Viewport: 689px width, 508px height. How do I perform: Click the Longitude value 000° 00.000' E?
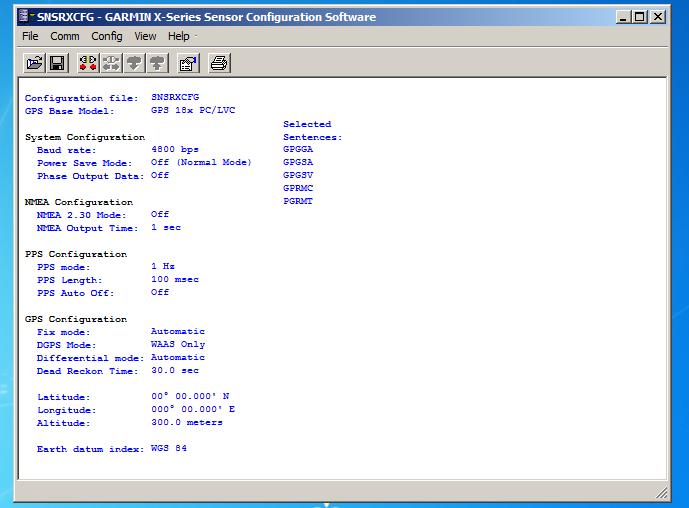pos(193,409)
